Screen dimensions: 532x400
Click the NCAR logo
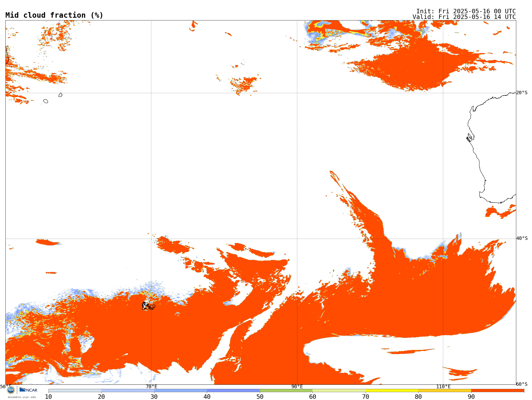[28, 390]
